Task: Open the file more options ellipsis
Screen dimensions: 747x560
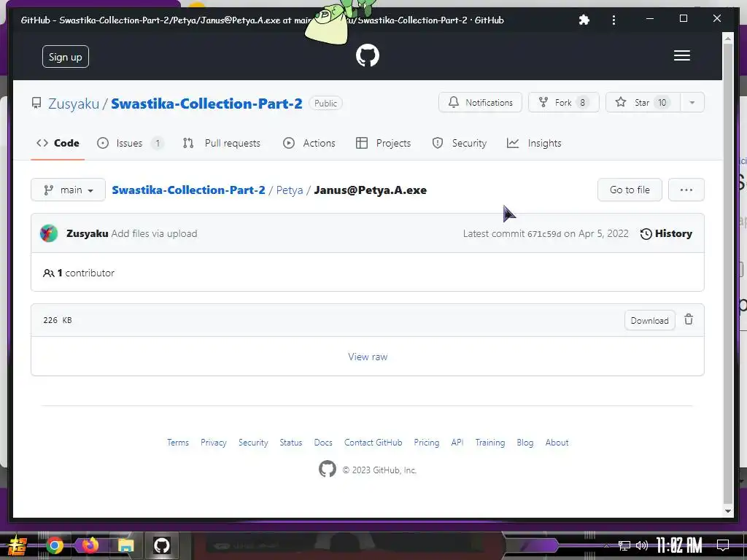Action: click(x=686, y=190)
